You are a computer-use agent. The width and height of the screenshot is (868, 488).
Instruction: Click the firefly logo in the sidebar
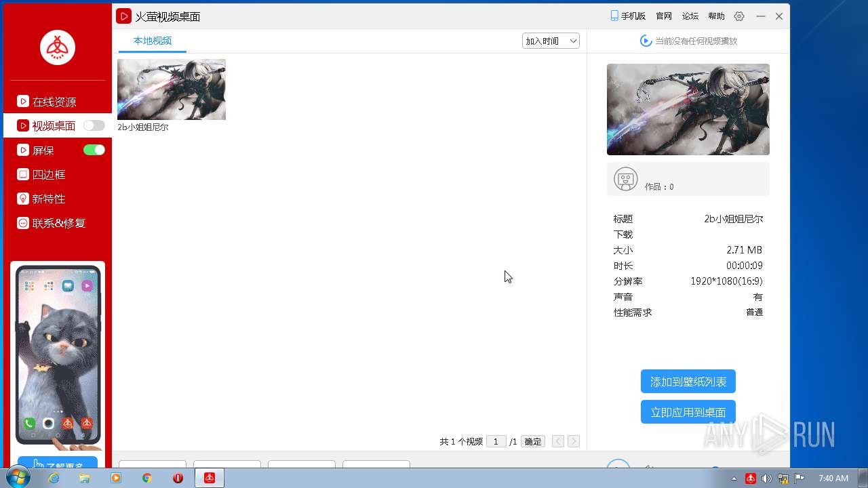tap(58, 47)
